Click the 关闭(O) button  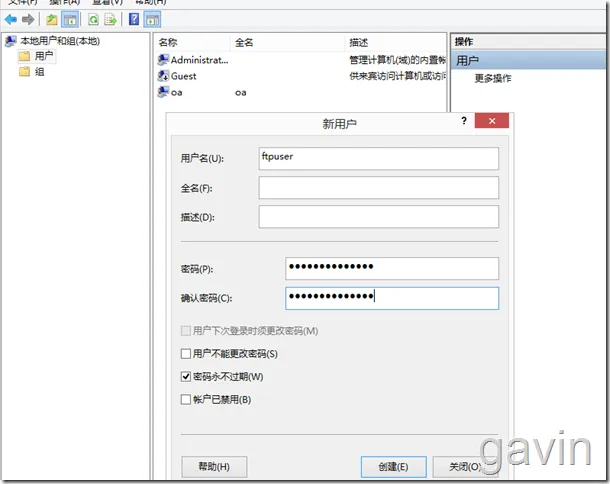point(465,466)
